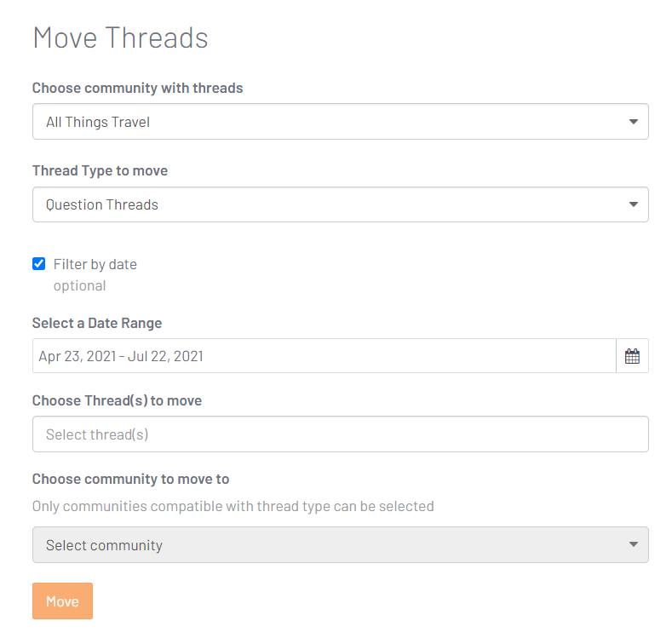Toggle filtering via the Filter by date label
The width and height of the screenshot is (672, 644).
[95, 264]
